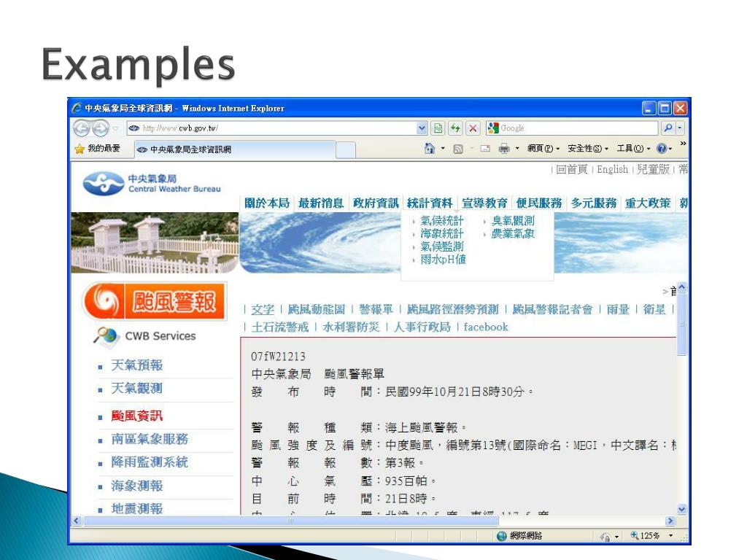Click the Favorites star icon

tap(79, 149)
